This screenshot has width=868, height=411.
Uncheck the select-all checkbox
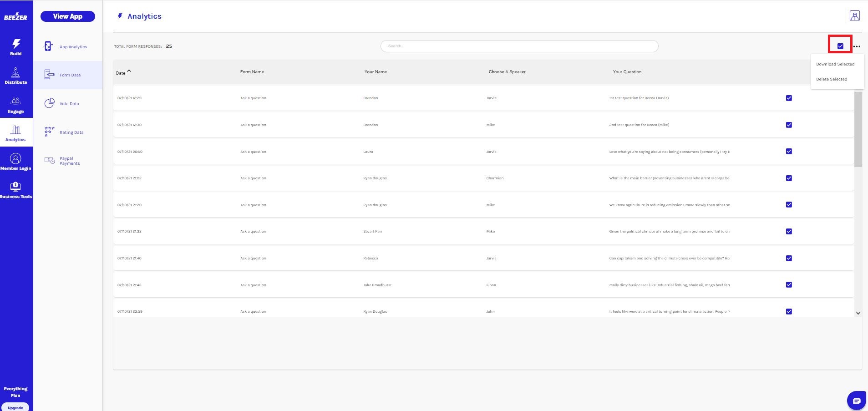840,46
